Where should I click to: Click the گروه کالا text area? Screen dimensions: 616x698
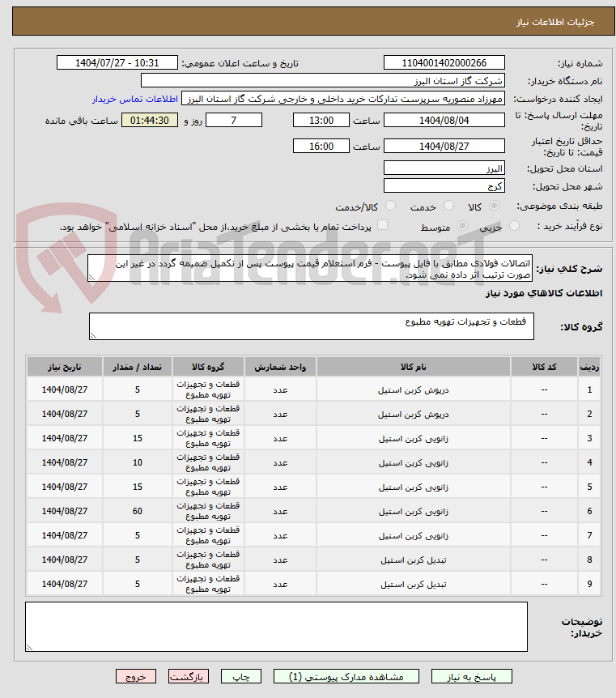click(312, 326)
